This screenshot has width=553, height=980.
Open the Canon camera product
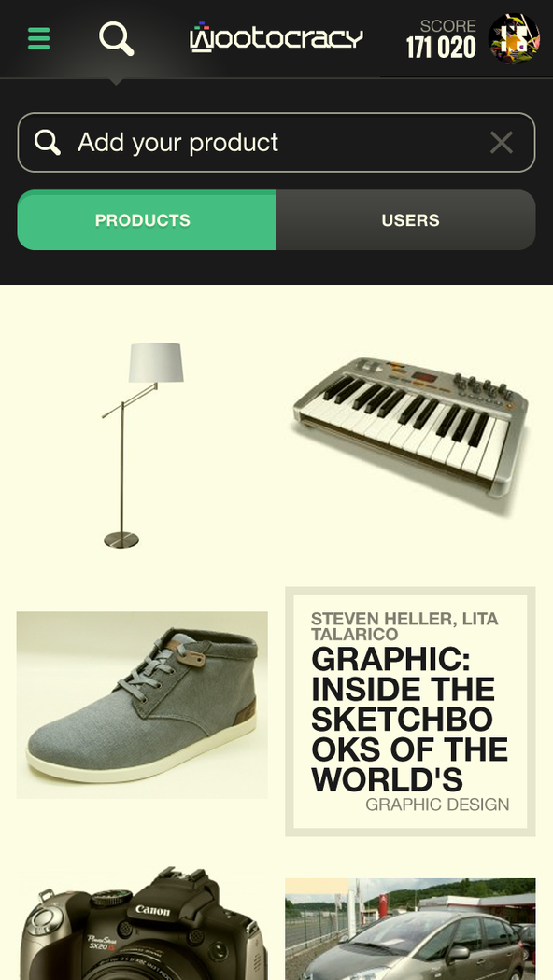click(x=143, y=924)
